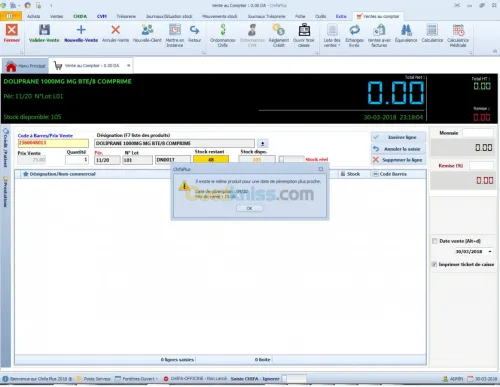500x387 pixels.
Task: Click the product list button beside Désignation field
Action: click(x=262, y=144)
